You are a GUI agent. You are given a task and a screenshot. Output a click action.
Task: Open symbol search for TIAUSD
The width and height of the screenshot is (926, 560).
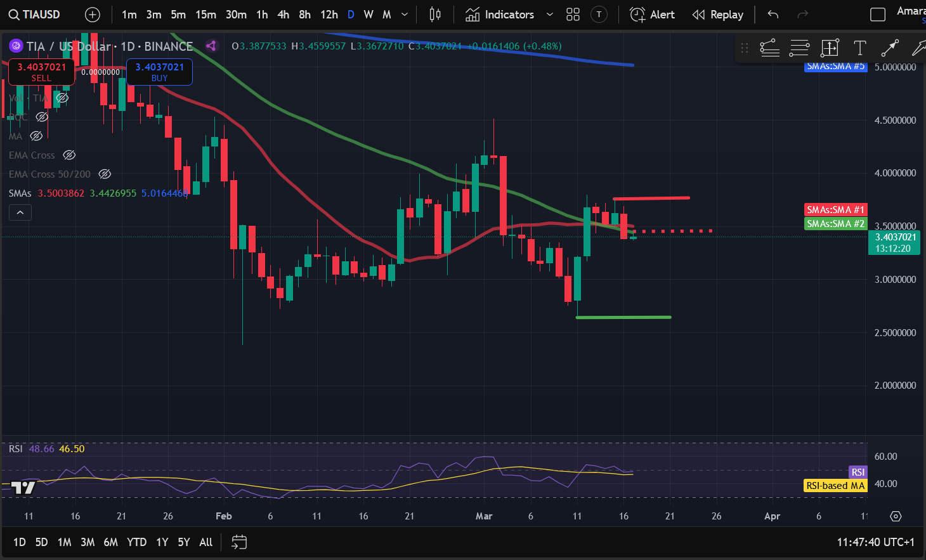pos(36,15)
